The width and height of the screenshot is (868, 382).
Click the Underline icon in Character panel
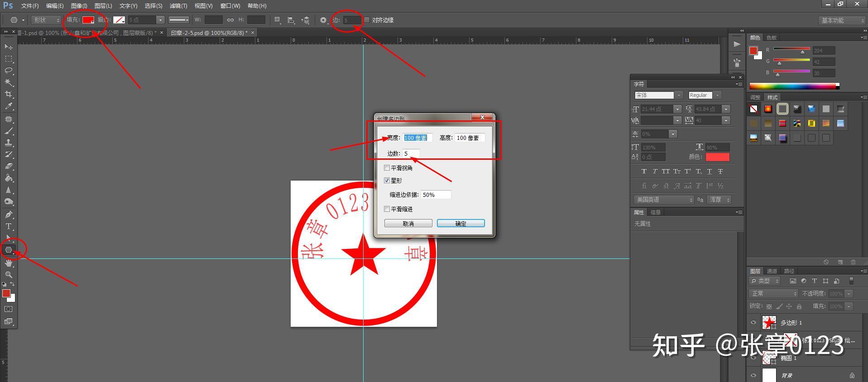click(710, 171)
